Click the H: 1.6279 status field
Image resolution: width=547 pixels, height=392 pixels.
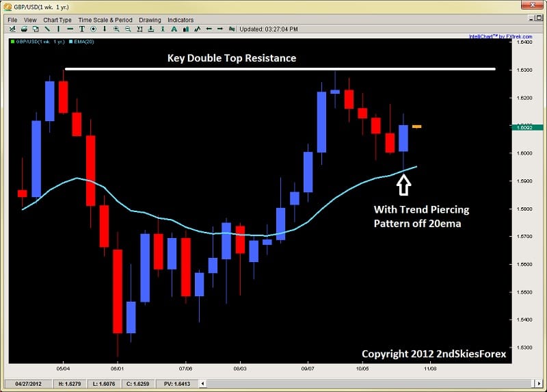[x=70, y=384]
